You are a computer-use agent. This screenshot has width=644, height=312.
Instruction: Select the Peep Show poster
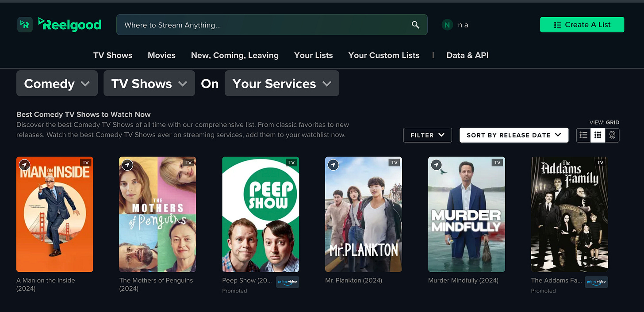click(x=261, y=214)
